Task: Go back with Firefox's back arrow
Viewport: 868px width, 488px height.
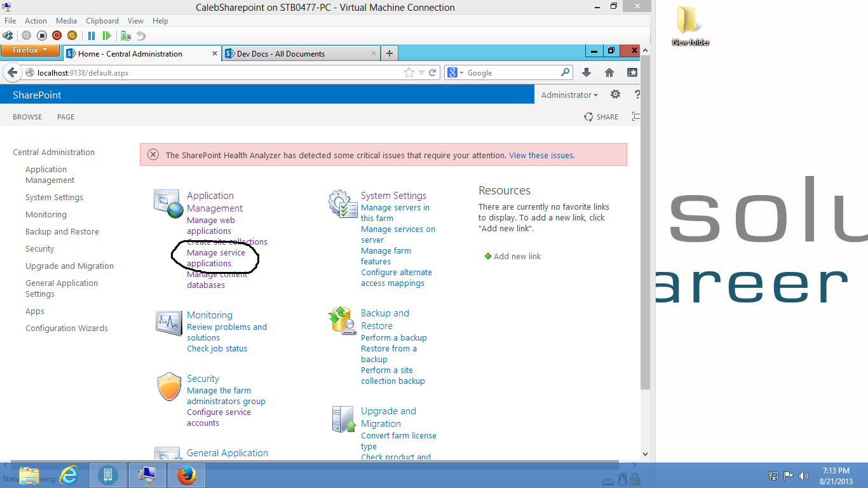Action: pyautogui.click(x=12, y=73)
